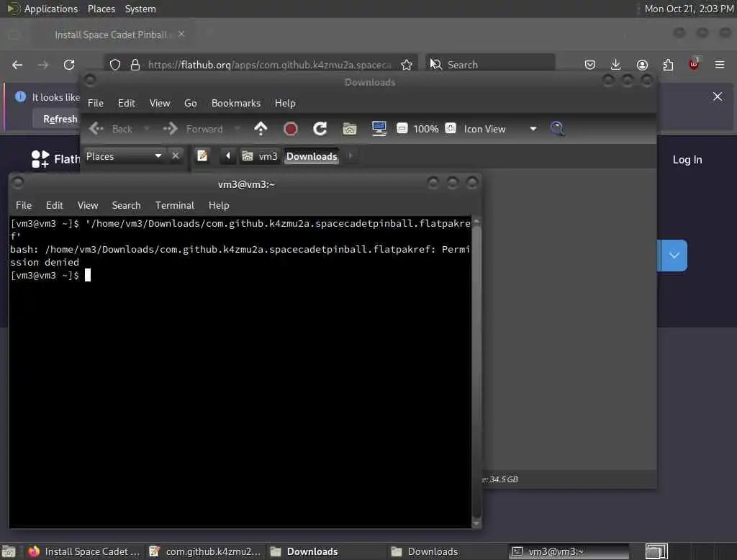Save page to Pocket icon
Image resolution: width=737 pixels, height=560 pixels.
click(590, 65)
